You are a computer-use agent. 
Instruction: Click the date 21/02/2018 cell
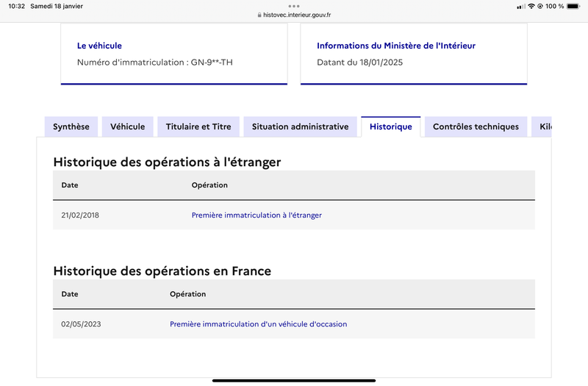click(80, 215)
